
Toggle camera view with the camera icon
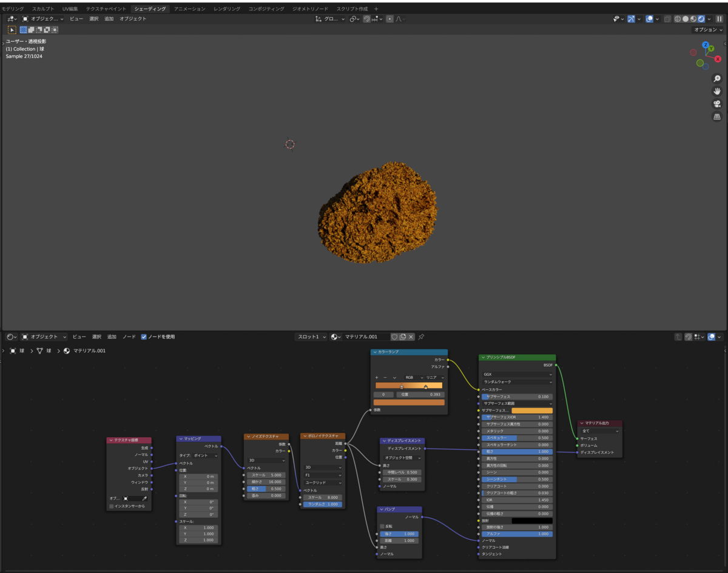pyautogui.click(x=717, y=104)
